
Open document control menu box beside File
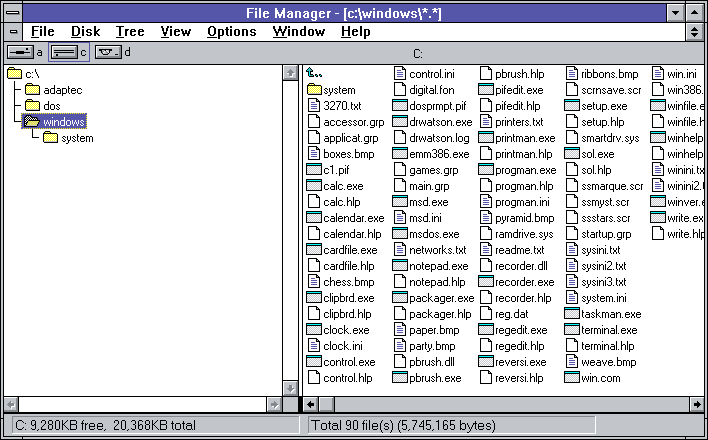[14, 32]
